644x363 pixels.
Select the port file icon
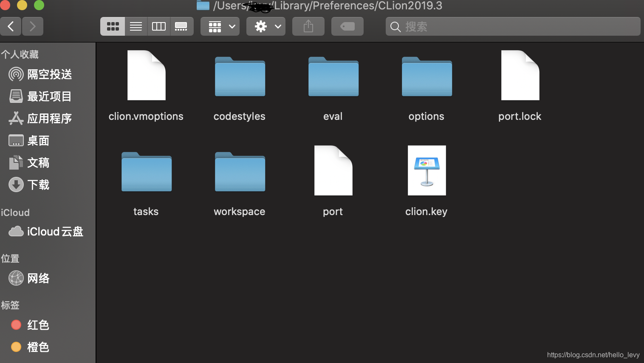pos(333,170)
